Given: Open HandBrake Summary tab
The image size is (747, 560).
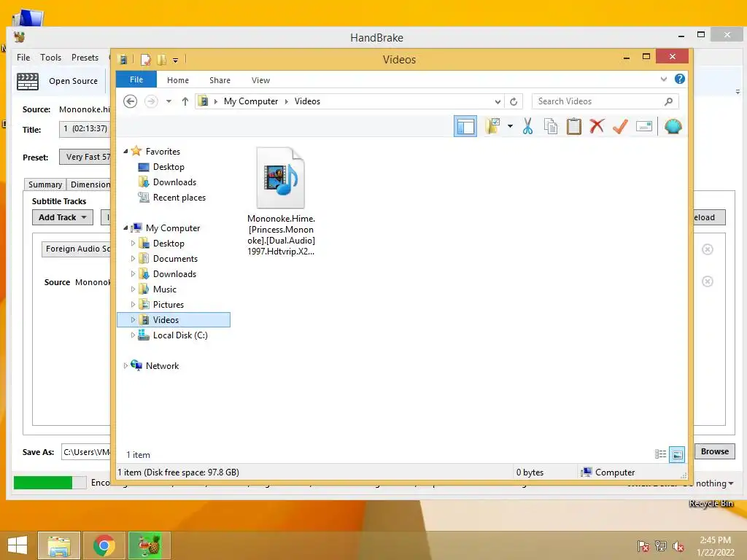Looking at the screenshot, I should 44,184.
